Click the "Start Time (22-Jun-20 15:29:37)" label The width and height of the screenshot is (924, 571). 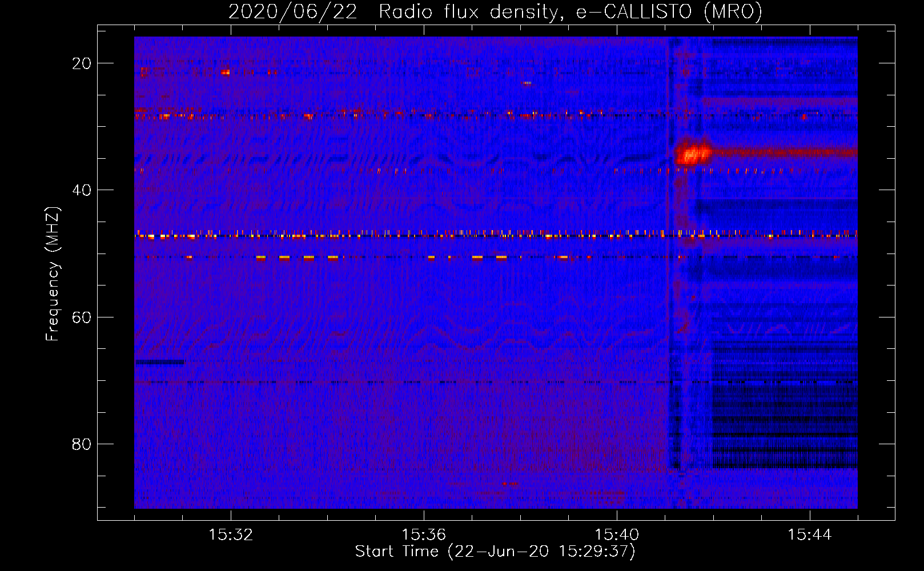pyautogui.click(x=495, y=552)
